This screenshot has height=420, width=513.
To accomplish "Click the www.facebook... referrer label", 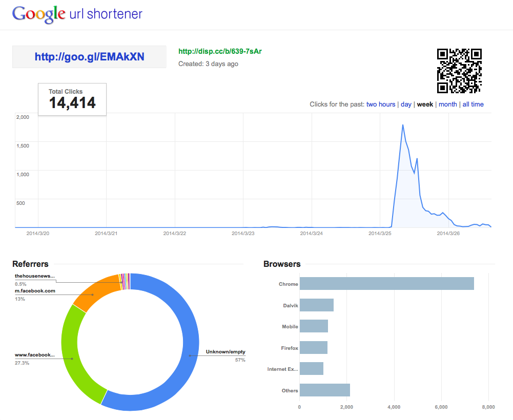I will [35, 355].
